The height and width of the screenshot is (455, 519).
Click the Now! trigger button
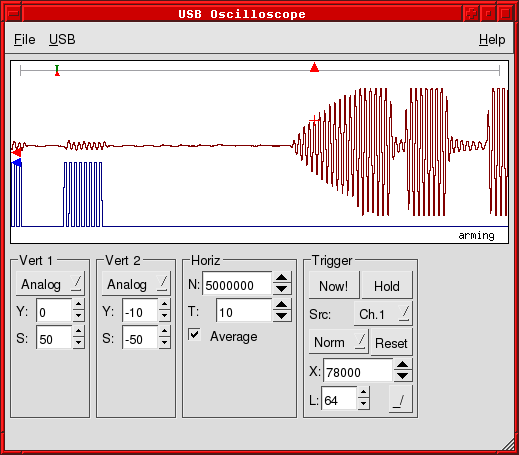[334, 286]
